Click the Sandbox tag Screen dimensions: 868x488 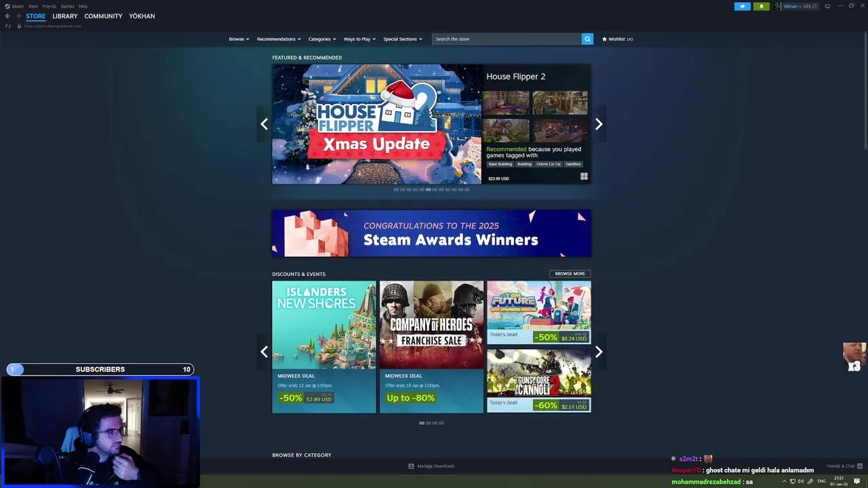[573, 164]
